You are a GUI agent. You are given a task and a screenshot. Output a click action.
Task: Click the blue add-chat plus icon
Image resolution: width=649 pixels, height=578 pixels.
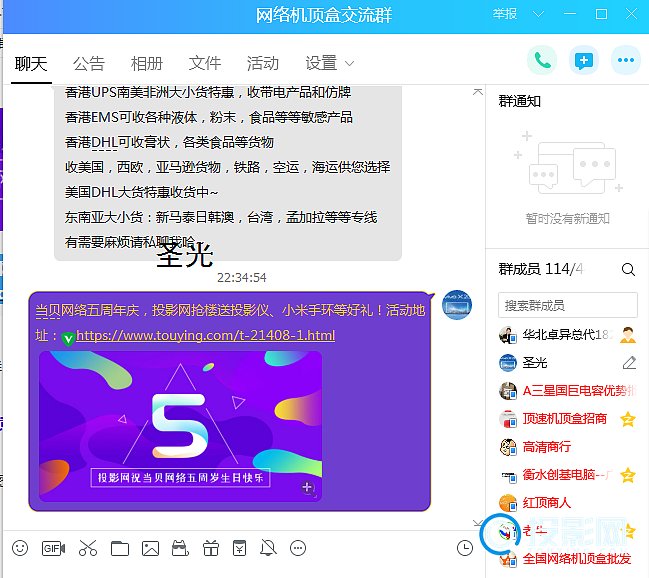pyautogui.click(x=584, y=61)
